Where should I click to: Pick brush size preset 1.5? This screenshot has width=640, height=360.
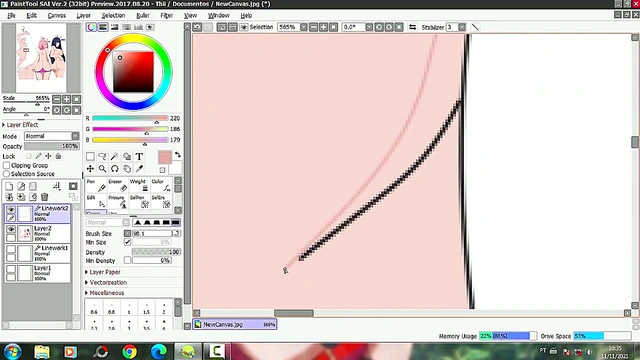[147, 309]
